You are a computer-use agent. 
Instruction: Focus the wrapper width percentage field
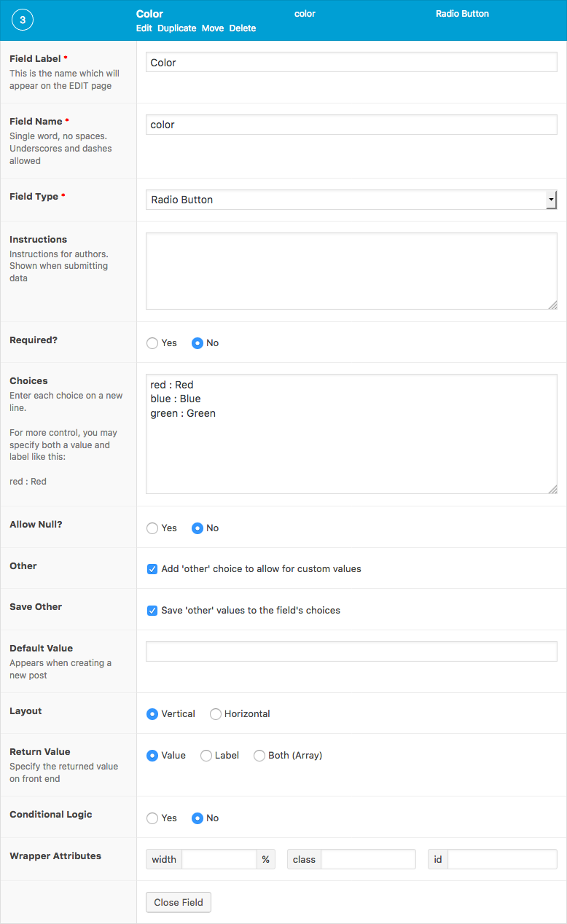(219, 859)
